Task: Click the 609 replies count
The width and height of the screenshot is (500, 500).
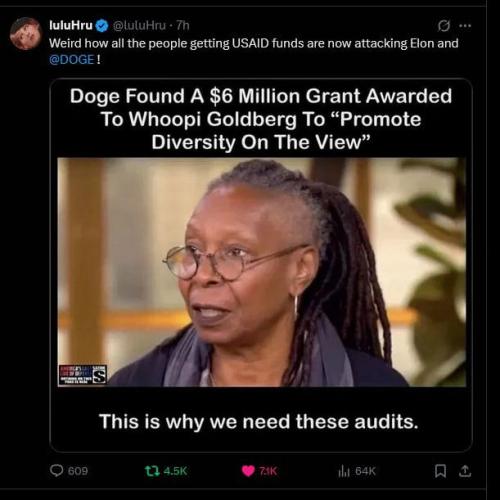Action: click(78, 471)
